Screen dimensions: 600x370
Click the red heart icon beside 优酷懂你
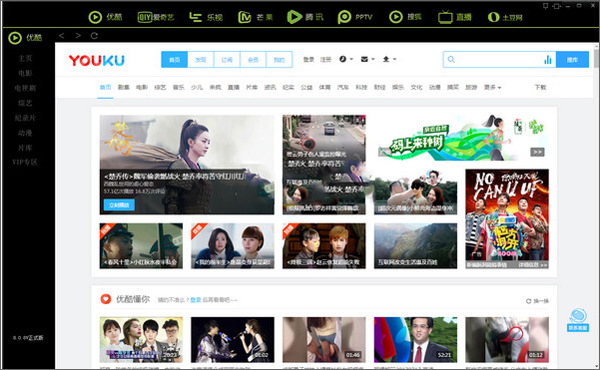tap(106, 299)
